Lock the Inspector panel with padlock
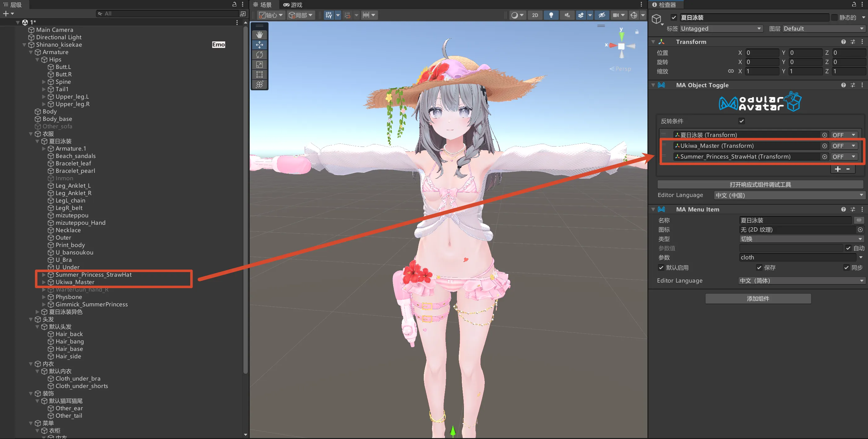This screenshot has width=868, height=439. click(854, 4)
